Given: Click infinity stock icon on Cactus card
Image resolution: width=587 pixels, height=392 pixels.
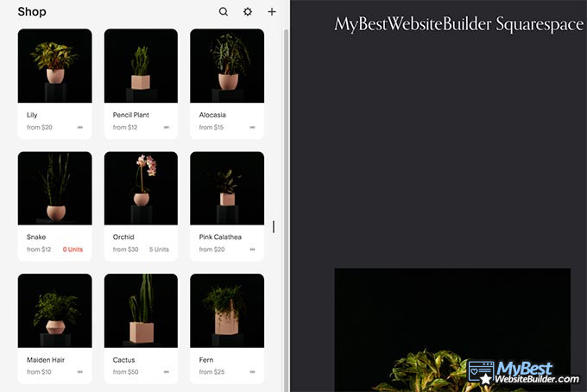Looking at the screenshot, I should pos(167,372).
